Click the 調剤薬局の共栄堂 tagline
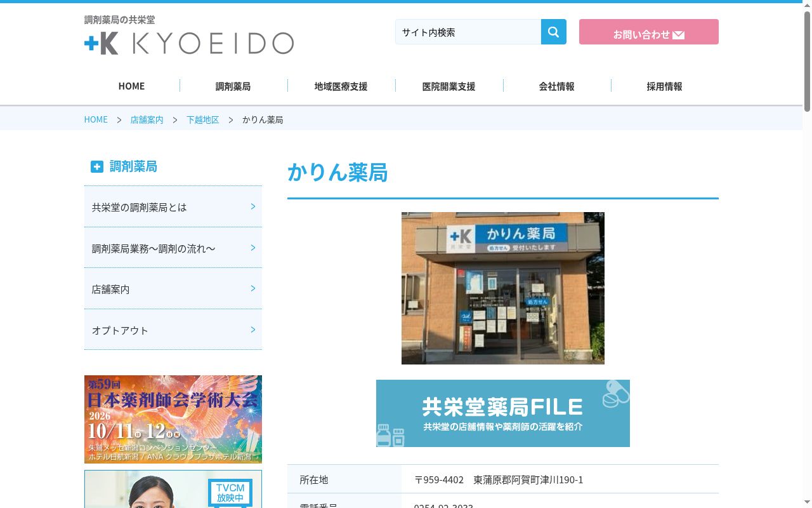 pyautogui.click(x=119, y=20)
